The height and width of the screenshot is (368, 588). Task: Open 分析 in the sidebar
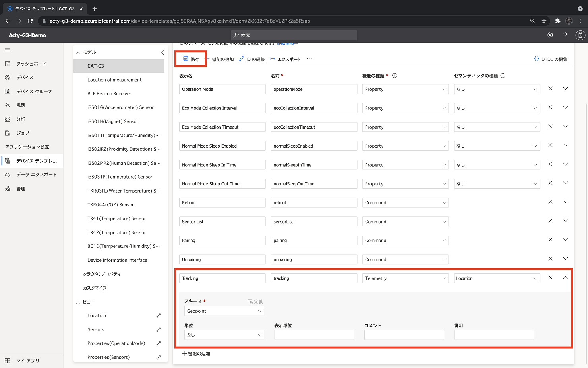coord(21,119)
